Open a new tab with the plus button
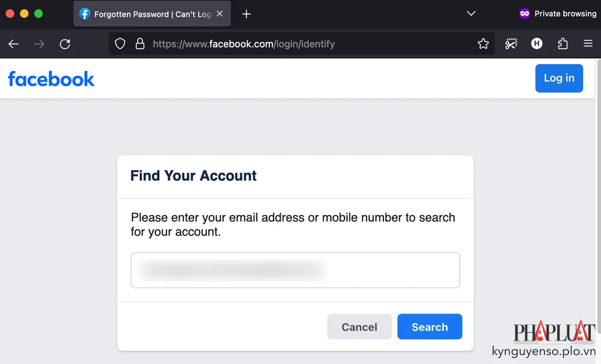601x364 pixels. coord(246,13)
